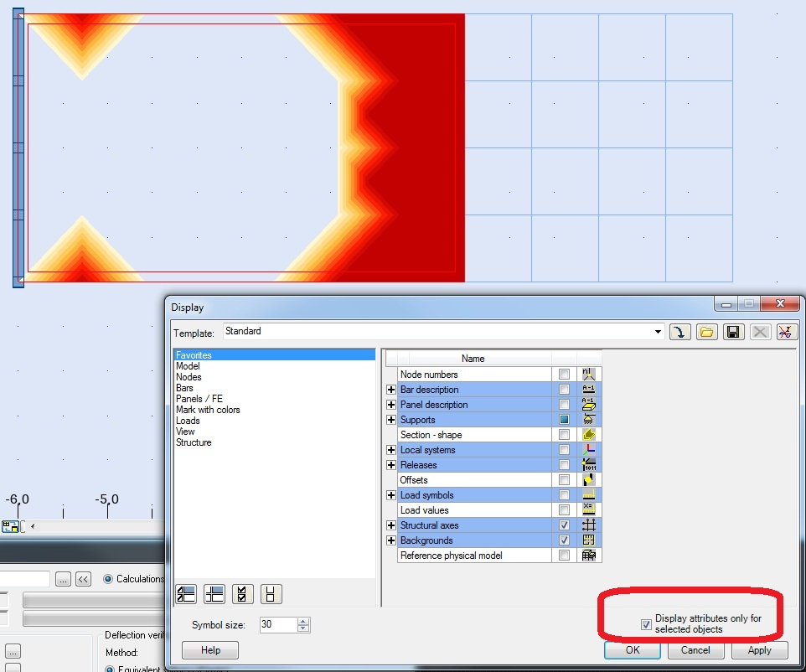This screenshot has height=672, width=806.
Task: Click the Releases row icon
Action: click(588, 465)
